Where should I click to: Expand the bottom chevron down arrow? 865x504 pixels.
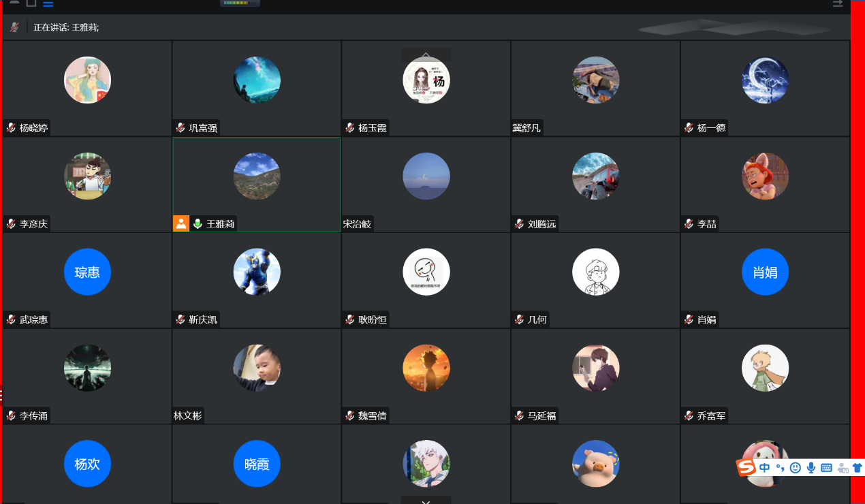426,501
